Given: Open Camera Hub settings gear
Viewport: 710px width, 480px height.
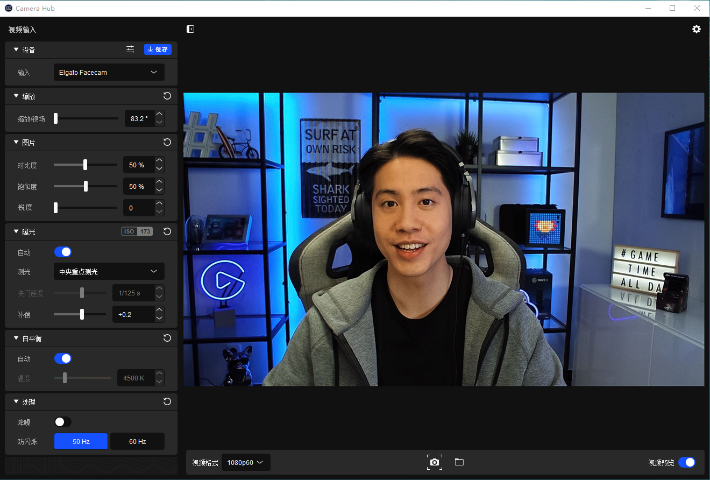Looking at the screenshot, I should coord(696,29).
